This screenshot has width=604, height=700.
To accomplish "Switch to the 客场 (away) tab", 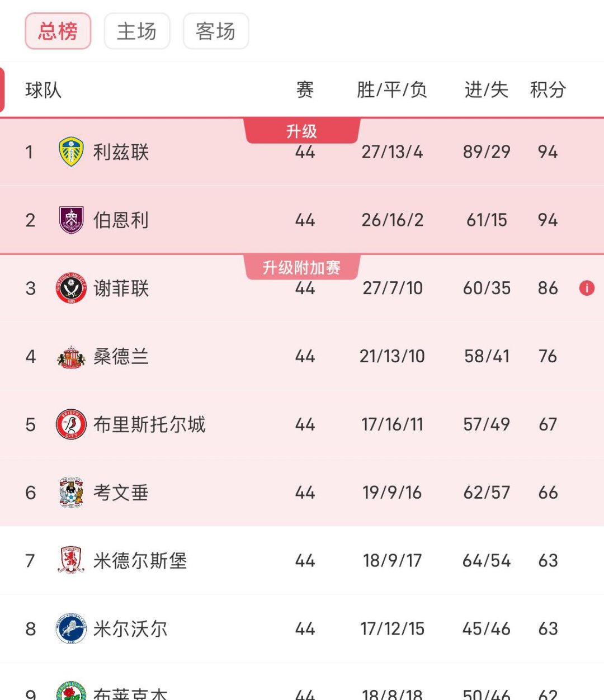I will pyautogui.click(x=216, y=31).
